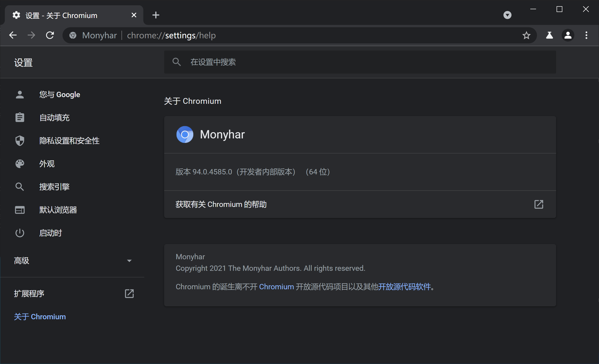Open 隐私设置和安全性 via the shield icon
The image size is (599, 364).
click(x=19, y=140)
